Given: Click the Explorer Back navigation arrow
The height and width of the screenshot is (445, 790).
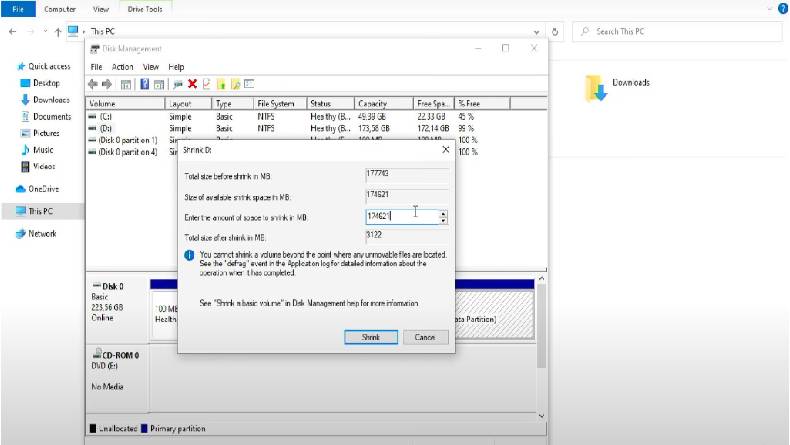Looking at the screenshot, I should 13,31.
